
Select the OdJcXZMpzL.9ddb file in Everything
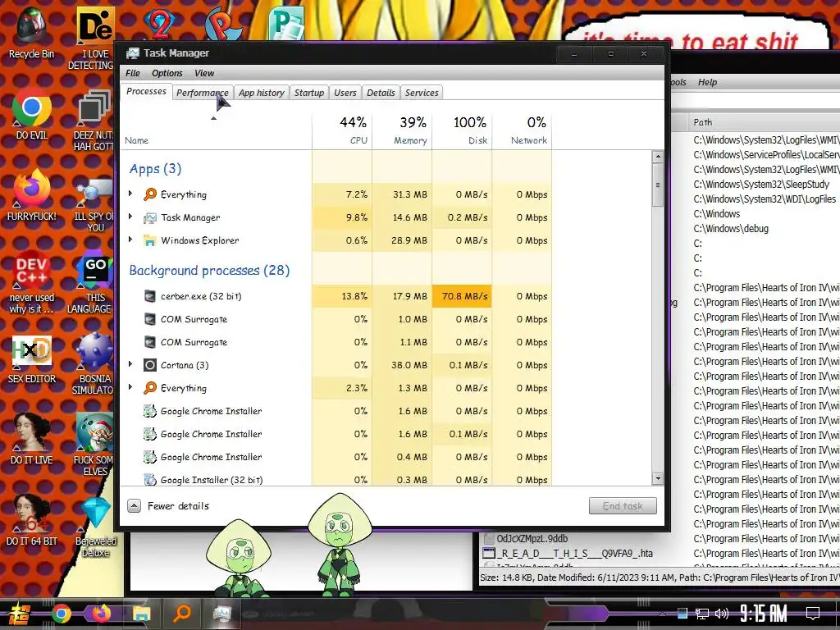[532, 538]
